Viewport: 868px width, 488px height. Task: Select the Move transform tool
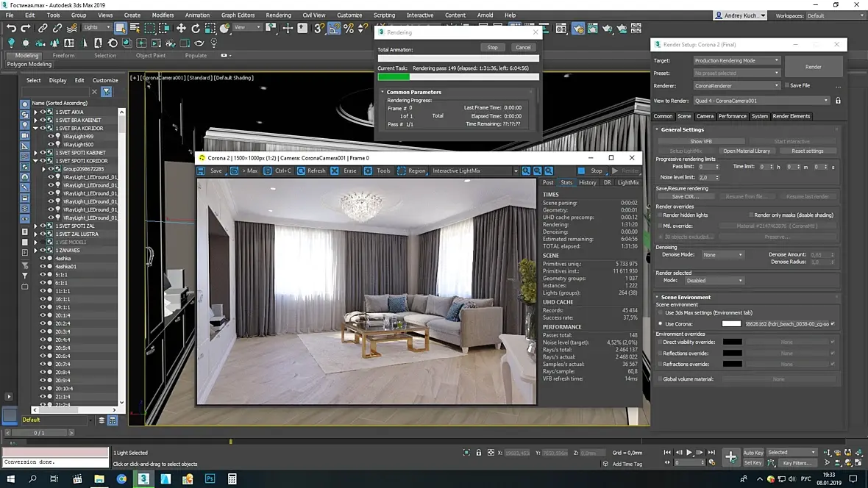pyautogui.click(x=181, y=28)
